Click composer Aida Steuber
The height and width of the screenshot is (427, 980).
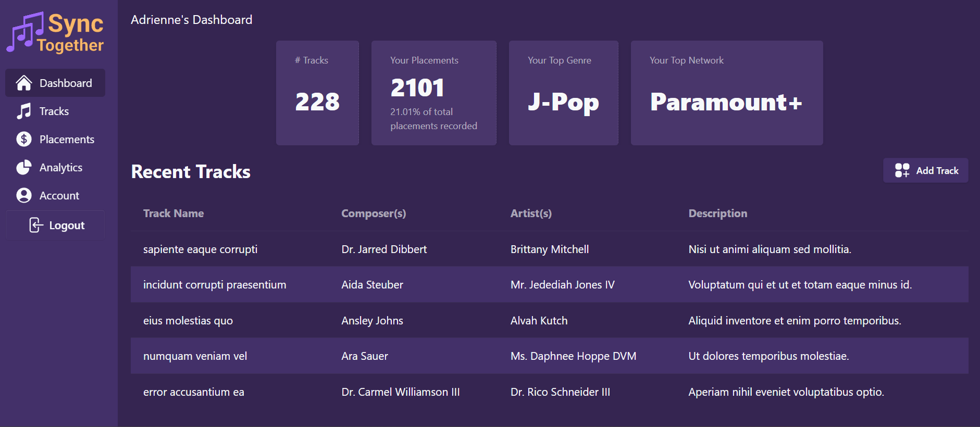pyautogui.click(x=372, y=285)
